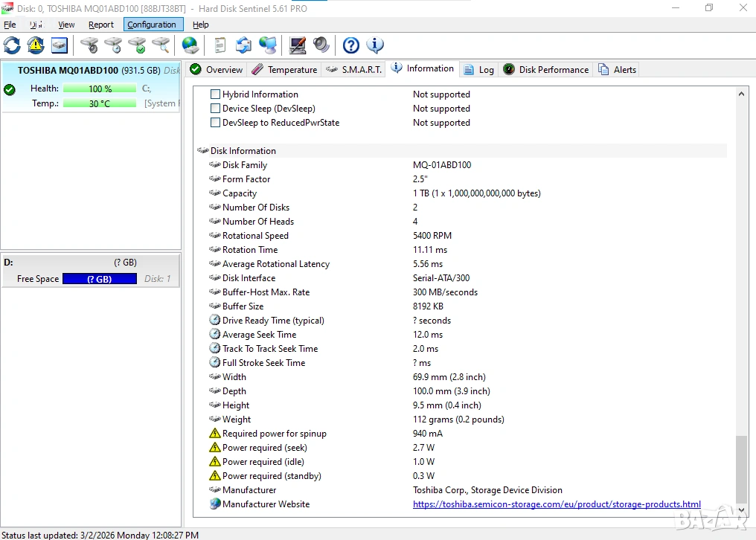This screenshot has height=540, width=756.
Task: Open Help via the blue question mark icon
Action: (x=351, y=45)
